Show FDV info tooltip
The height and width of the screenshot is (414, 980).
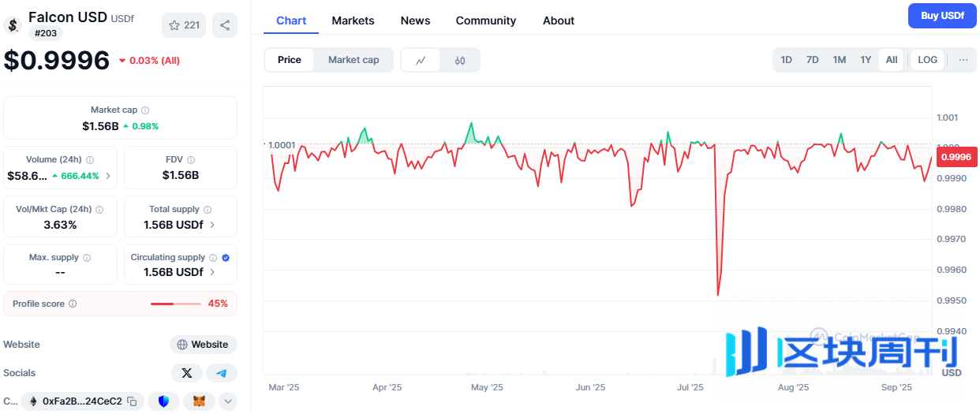191,160
